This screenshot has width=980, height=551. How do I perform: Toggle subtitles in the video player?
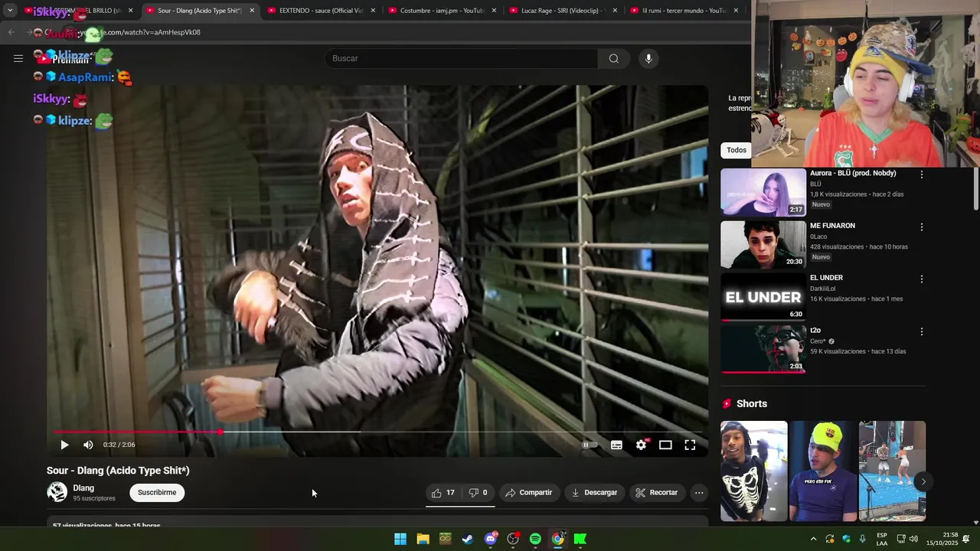coord(616,445)
